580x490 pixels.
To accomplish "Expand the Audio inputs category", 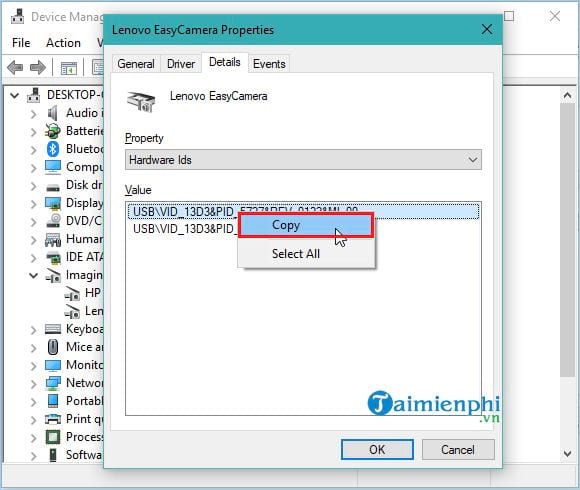I will click(x=33, y=114).
